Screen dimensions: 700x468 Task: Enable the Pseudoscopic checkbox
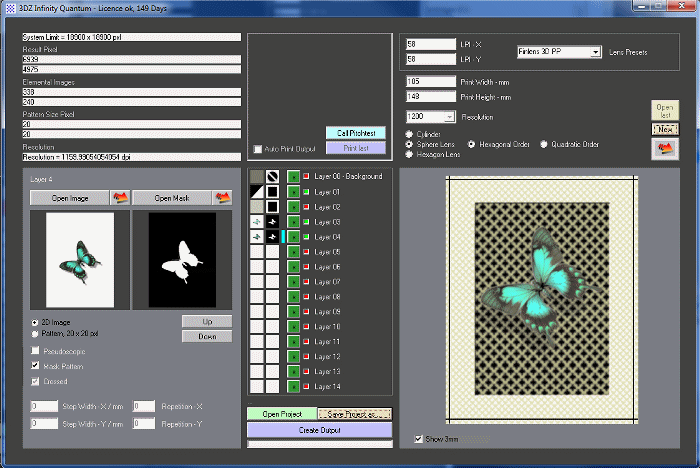click(36, 351)
